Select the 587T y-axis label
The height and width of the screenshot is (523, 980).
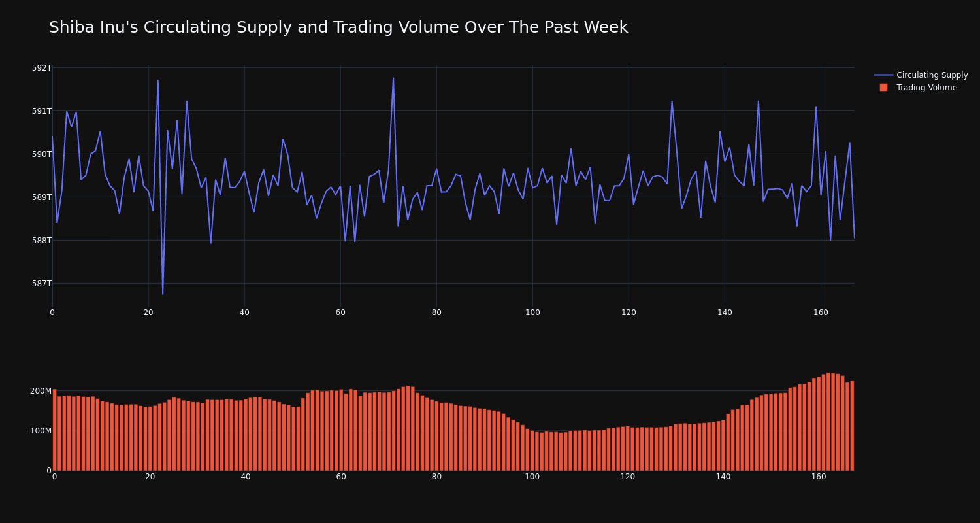pos(41,284)
